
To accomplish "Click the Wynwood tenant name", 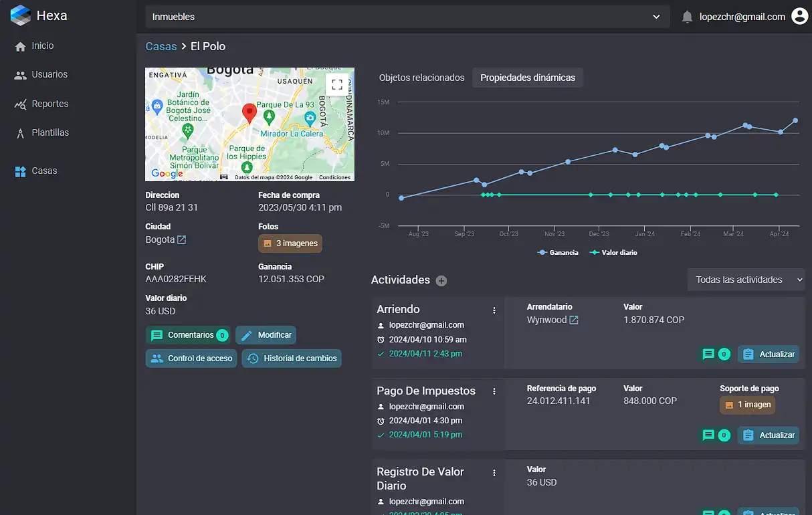I will (x=546, y=320).
